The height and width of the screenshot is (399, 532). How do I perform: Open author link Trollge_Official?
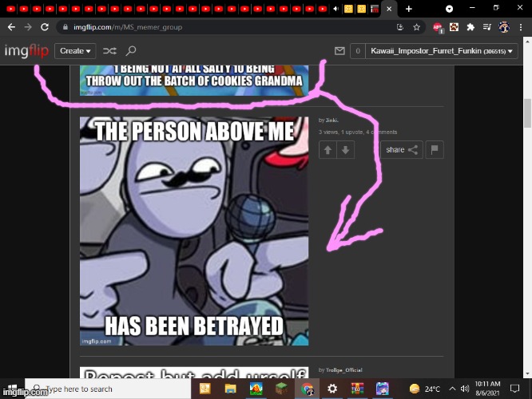click(x=343, y=369)
